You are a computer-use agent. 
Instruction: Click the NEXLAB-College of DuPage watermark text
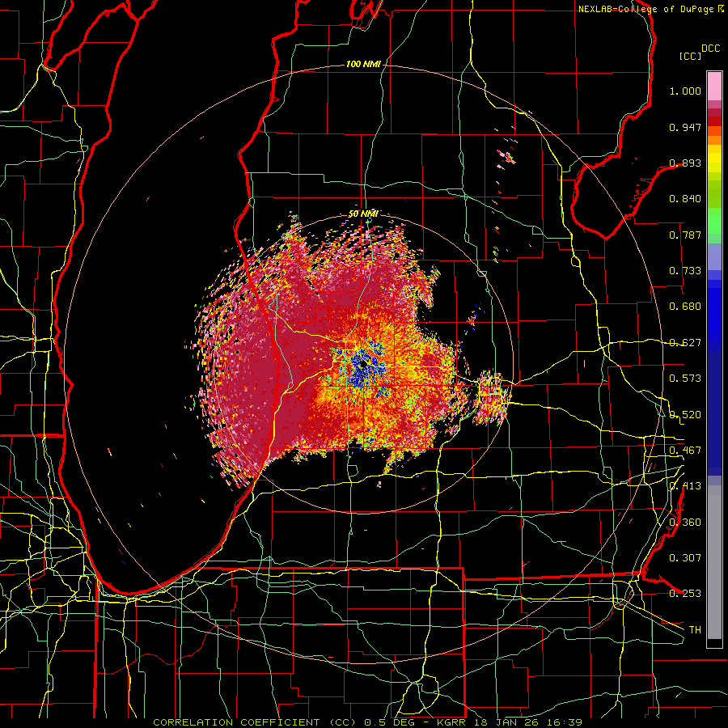(x=645, y=9)
